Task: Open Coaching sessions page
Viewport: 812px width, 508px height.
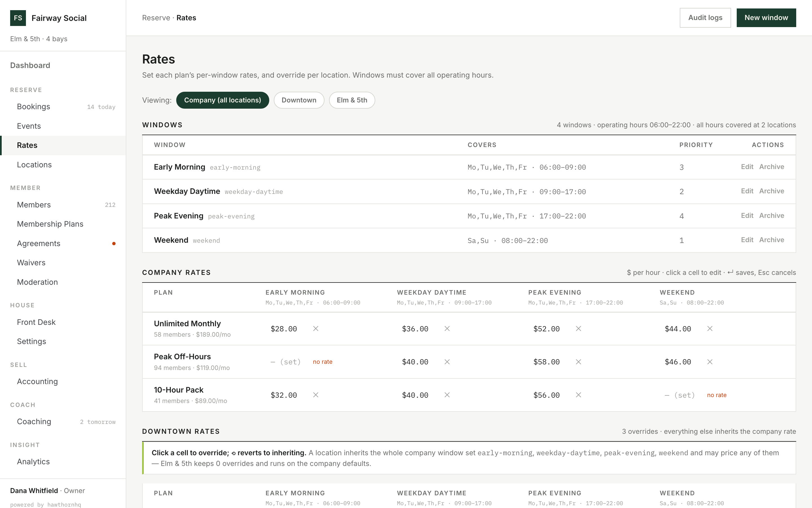Action: 63,422
